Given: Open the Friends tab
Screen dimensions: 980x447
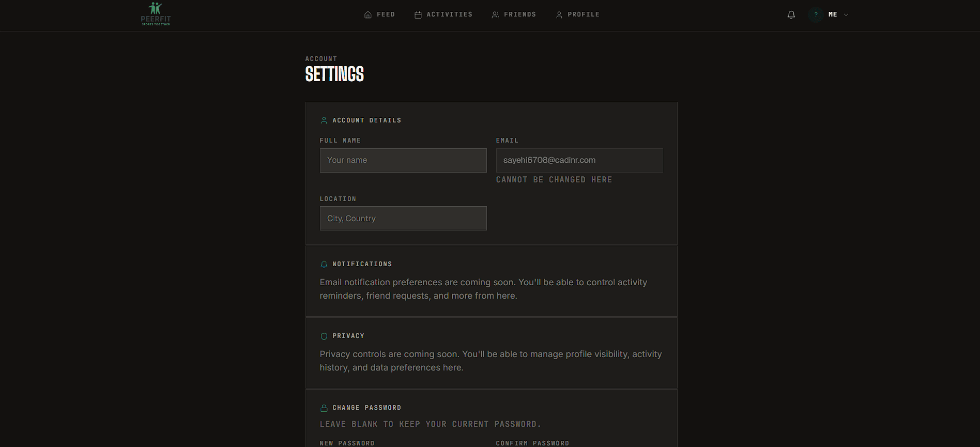Looking at the screenshot, I should tap(514, 14).
